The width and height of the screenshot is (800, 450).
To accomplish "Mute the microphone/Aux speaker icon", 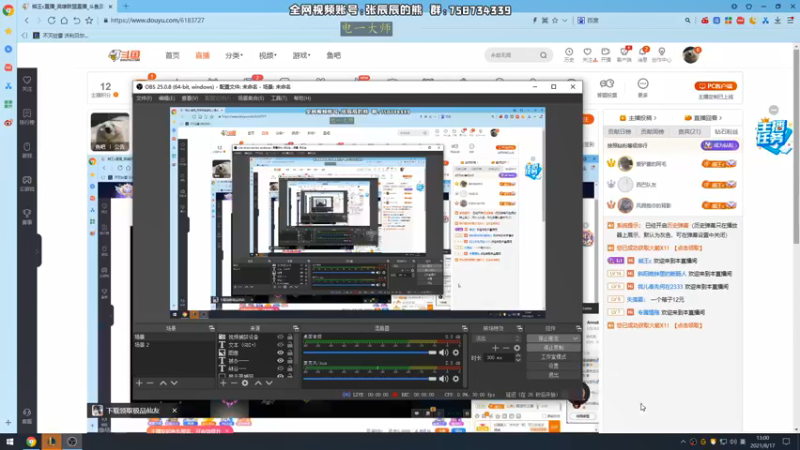I will point(443,379).
